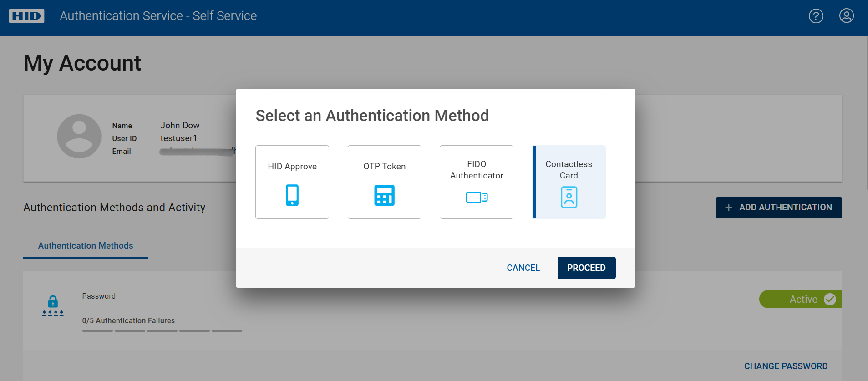This screenshot has height=381, width=868.
Task: Click the HID Approve phone icon
Action: (292, 195)
